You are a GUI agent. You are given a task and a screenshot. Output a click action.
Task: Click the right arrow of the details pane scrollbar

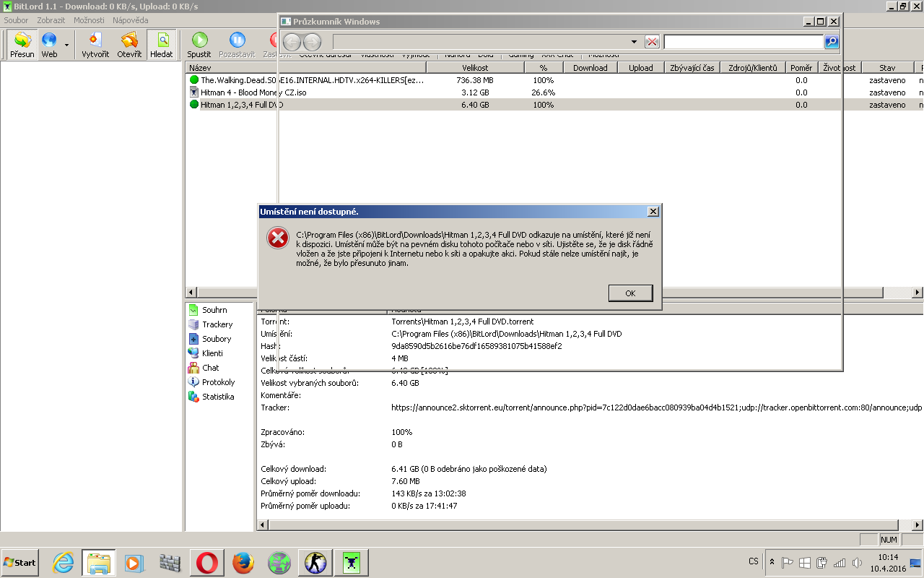coord(918,525)
